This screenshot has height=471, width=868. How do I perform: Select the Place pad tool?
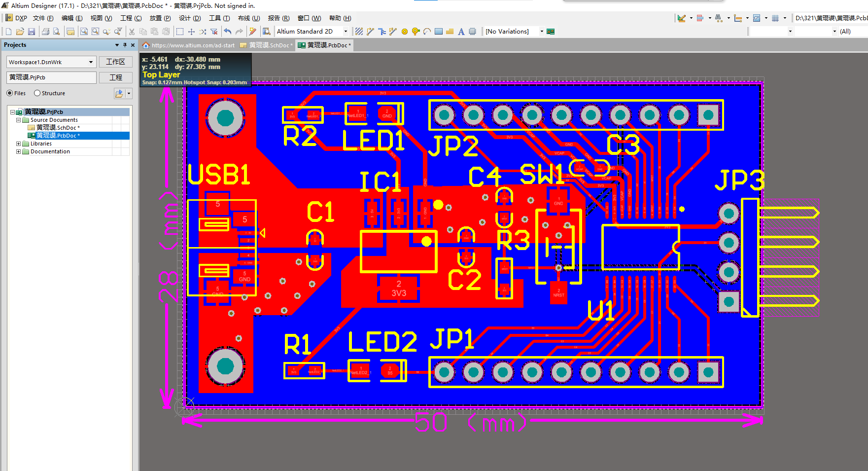(405, 32)
